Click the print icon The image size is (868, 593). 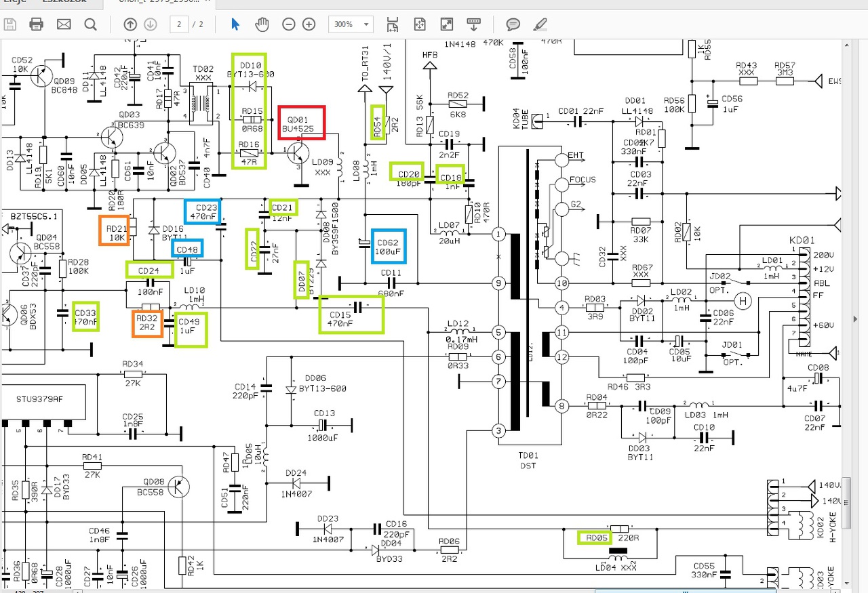coord(37,24)
